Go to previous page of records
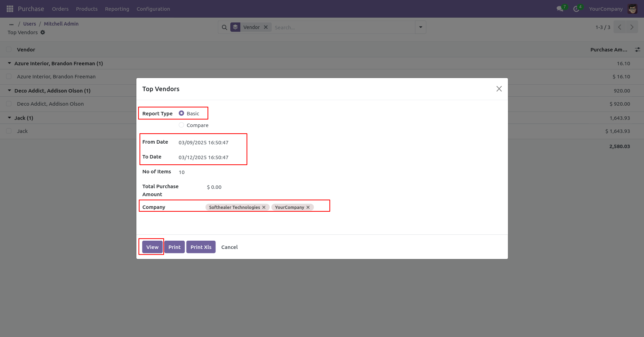The image size is (644, 337). (619, 27)
